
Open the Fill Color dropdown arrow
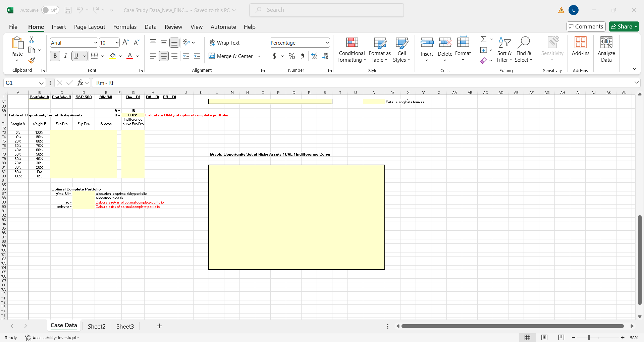click(120, 56)
